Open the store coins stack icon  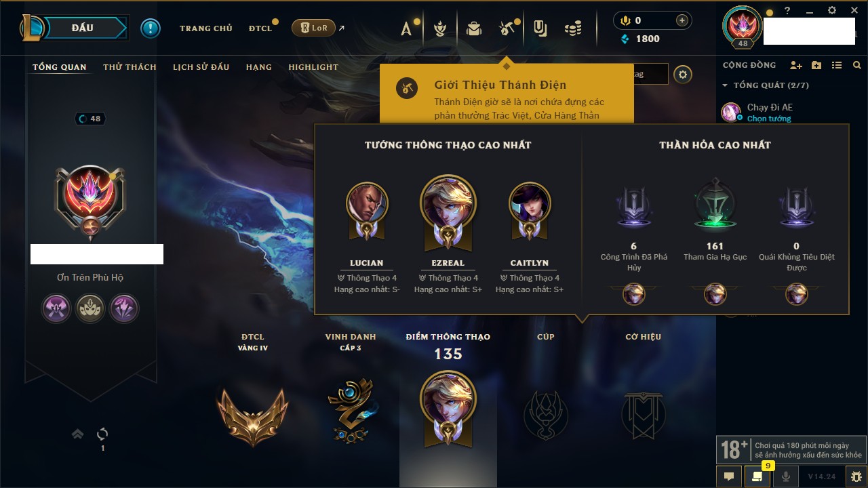point(573,28)
